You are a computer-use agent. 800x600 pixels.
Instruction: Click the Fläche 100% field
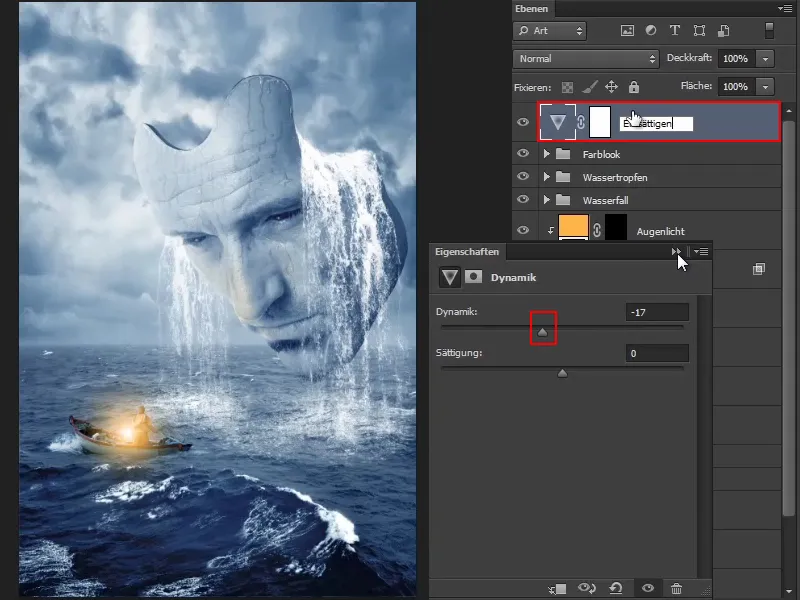pos(737,87)
